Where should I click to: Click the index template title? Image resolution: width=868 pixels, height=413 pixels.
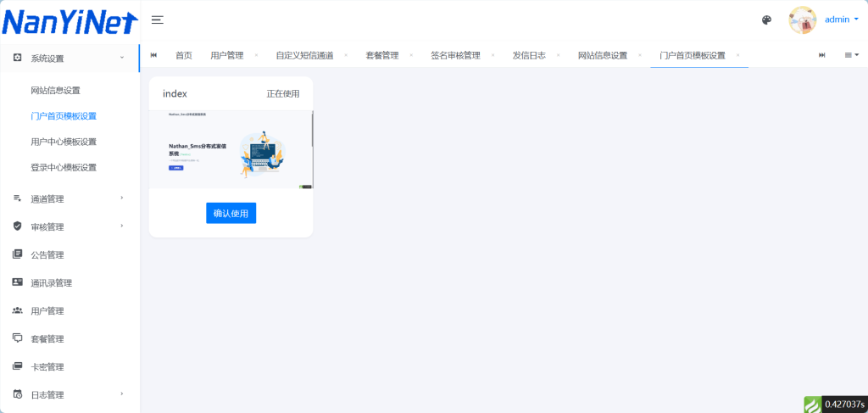coord(175,94)
